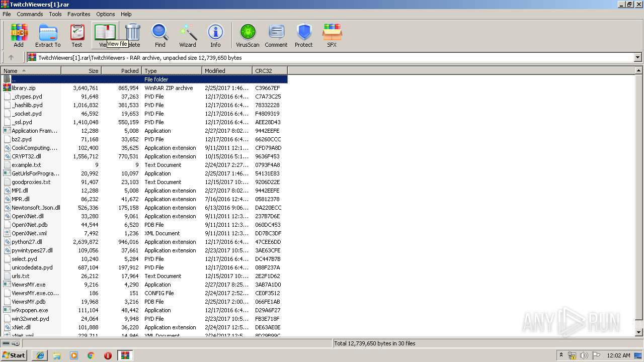Select pywintypes27.dll file

pyautogui.click(x=32, y=250)
